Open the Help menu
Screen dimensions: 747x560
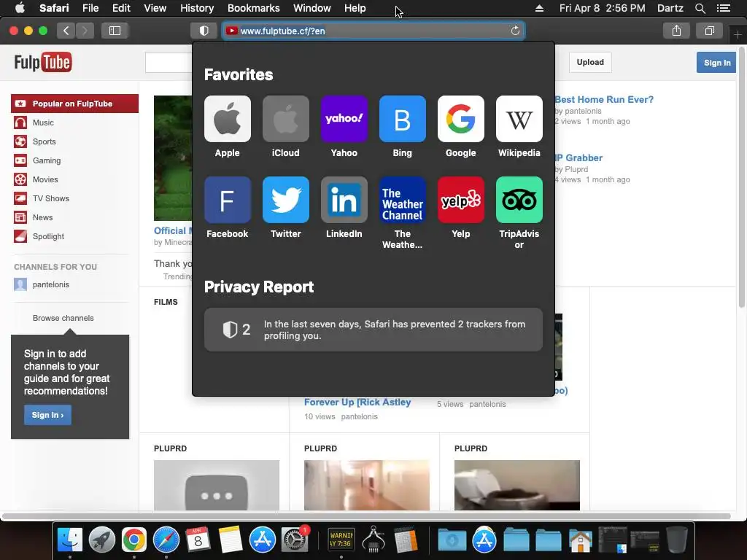(355, 8)
